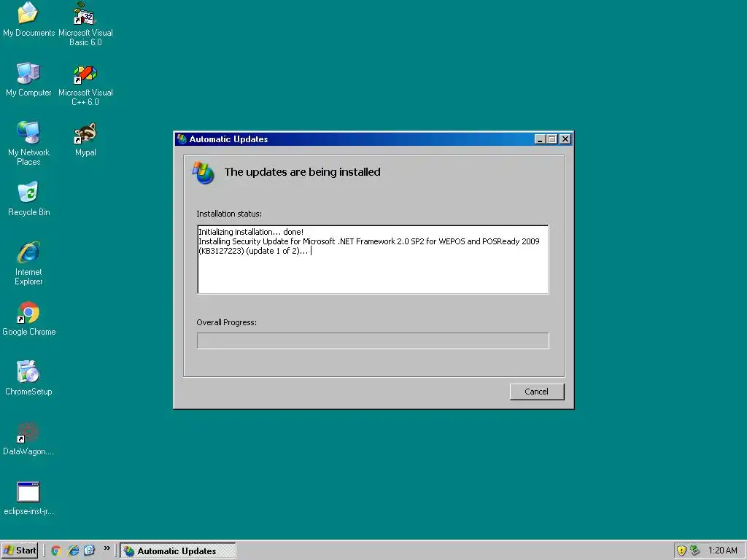Select the My Computer desktop icon
Screen dimensions: 747x560
tap(28, 79)
